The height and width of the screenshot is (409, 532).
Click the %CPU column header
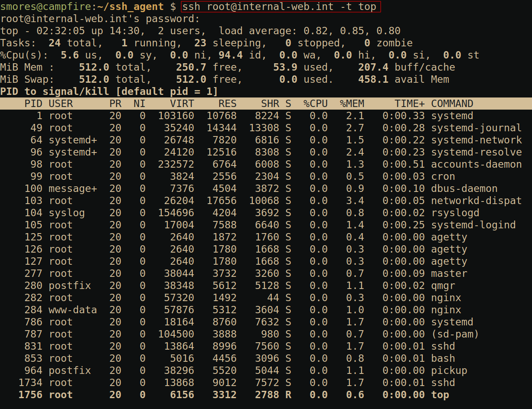coord(315,104)
